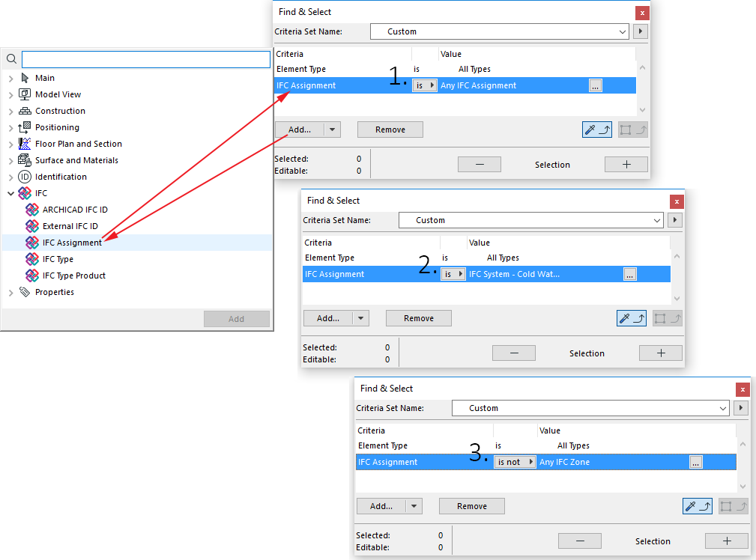Click the IFC Type icon
This screenshot has width=756, height=560.
(31, 259)
